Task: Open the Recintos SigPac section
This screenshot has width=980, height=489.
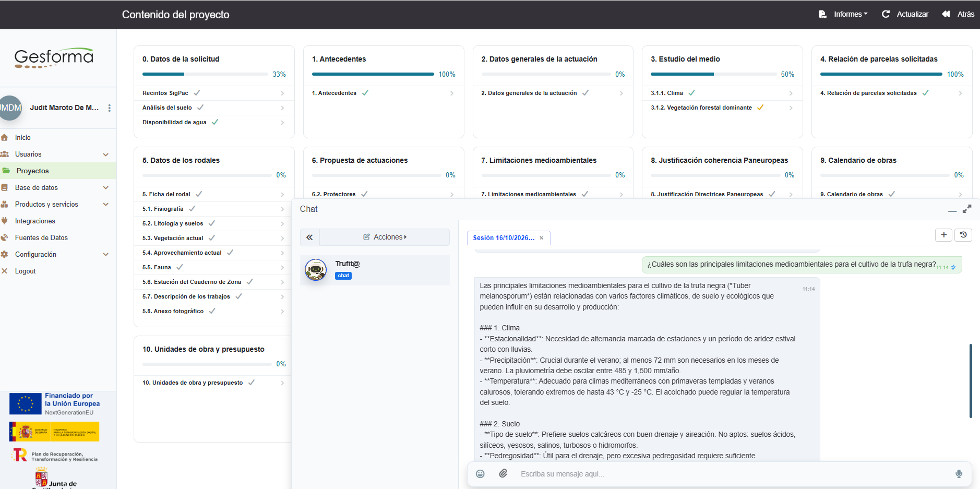Action: pos(214,93)
